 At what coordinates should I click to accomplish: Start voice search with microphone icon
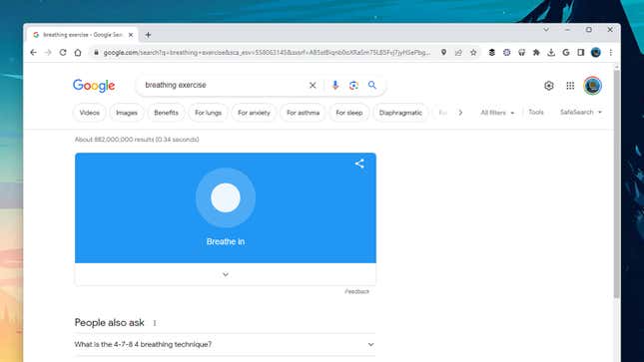335,86
